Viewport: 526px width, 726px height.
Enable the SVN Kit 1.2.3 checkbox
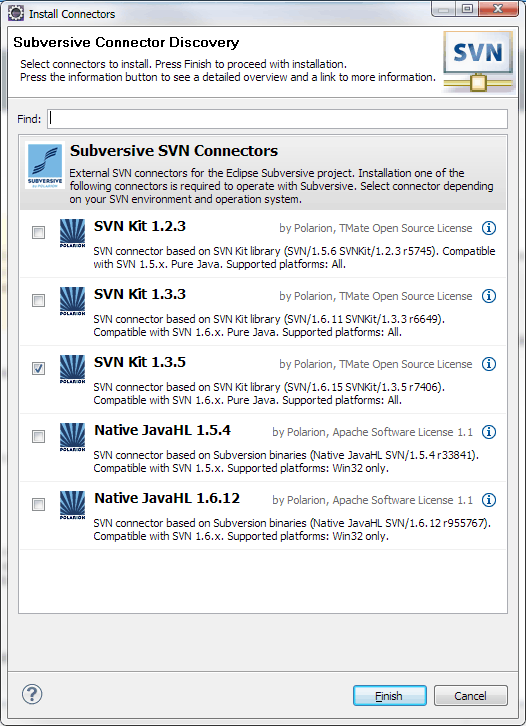tap(38, 232)
